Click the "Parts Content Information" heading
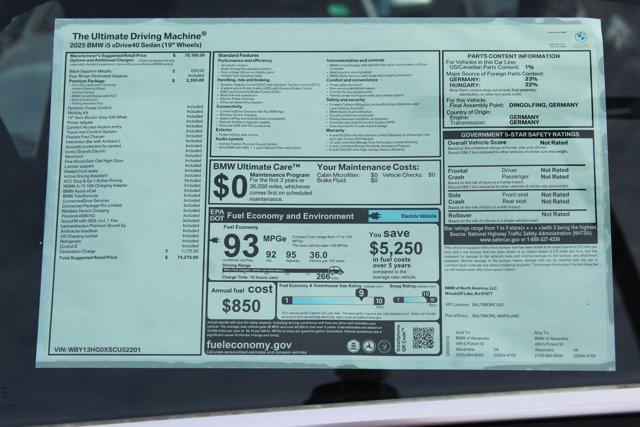The image size is (640, 427). 513,56
